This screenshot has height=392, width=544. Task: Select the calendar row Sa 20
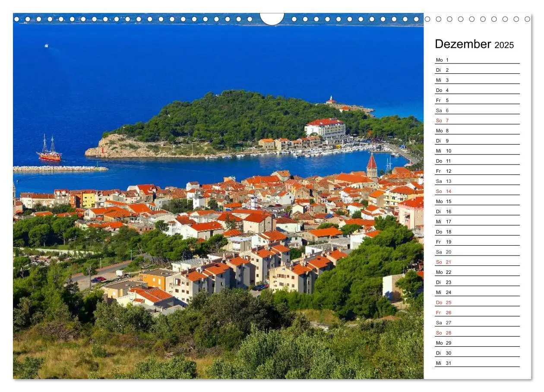click(x=477, y=252)
